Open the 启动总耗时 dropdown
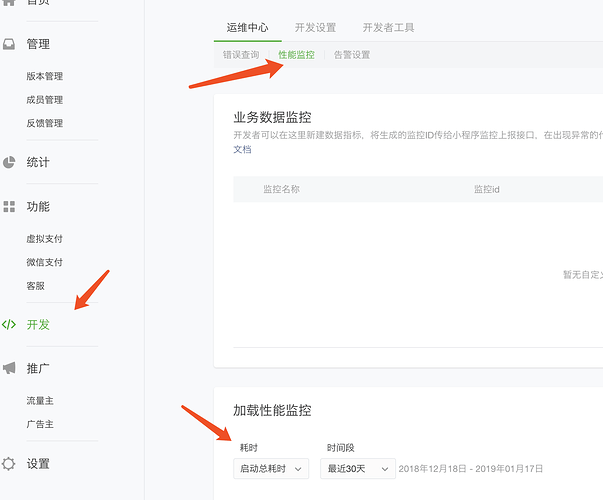This screenshot has width=603, height=500. point(272,468)
